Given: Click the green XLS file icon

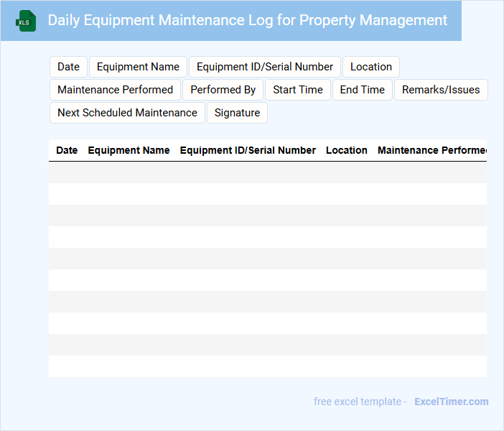Looking at the screenshot, I should 26,21.
